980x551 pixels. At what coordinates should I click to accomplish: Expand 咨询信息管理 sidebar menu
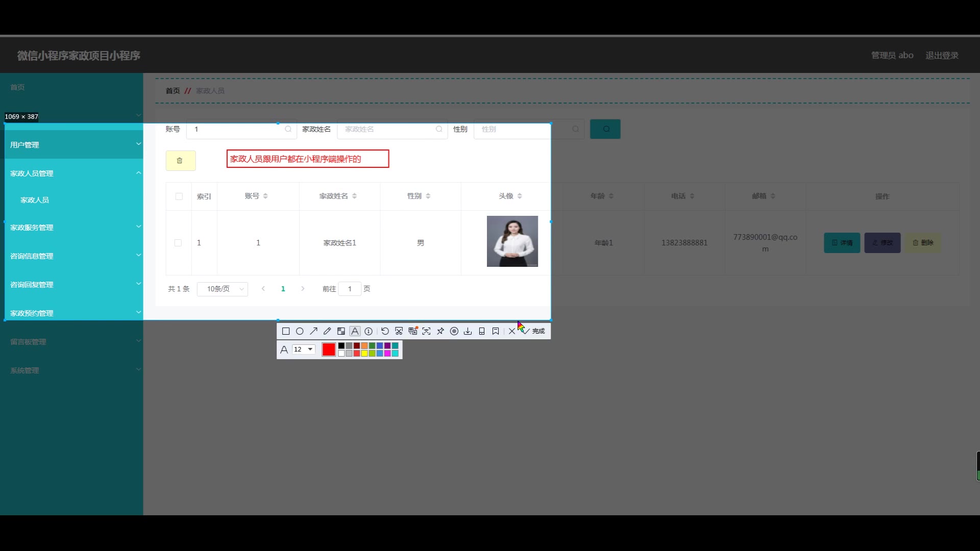point(71,256)
